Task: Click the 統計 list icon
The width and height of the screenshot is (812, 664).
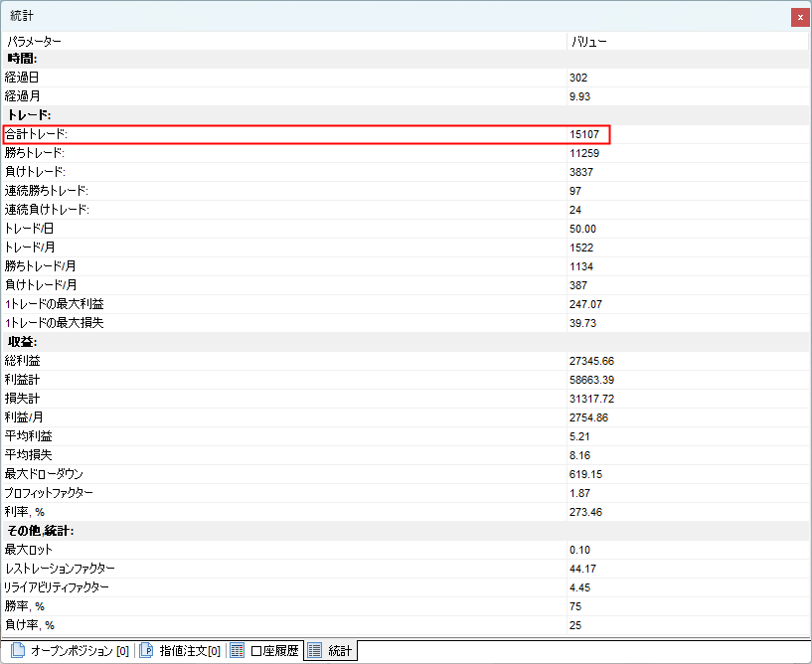Action: 314,650
